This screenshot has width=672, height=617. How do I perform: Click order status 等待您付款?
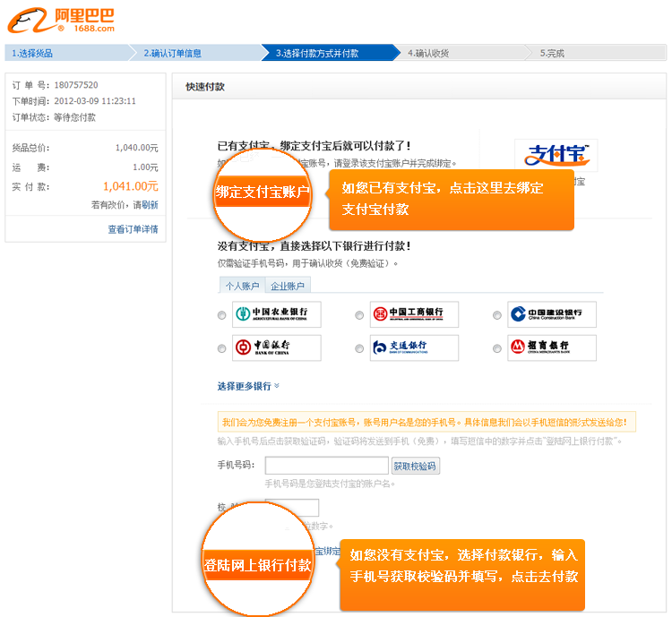click(74, 117)
